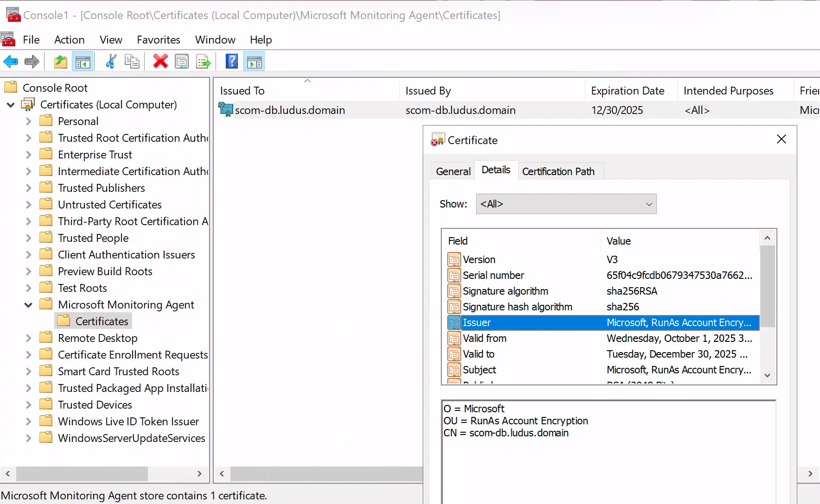Click the Export List toolbar icon
The image size is (820, 504).
[x=203, y=62]
